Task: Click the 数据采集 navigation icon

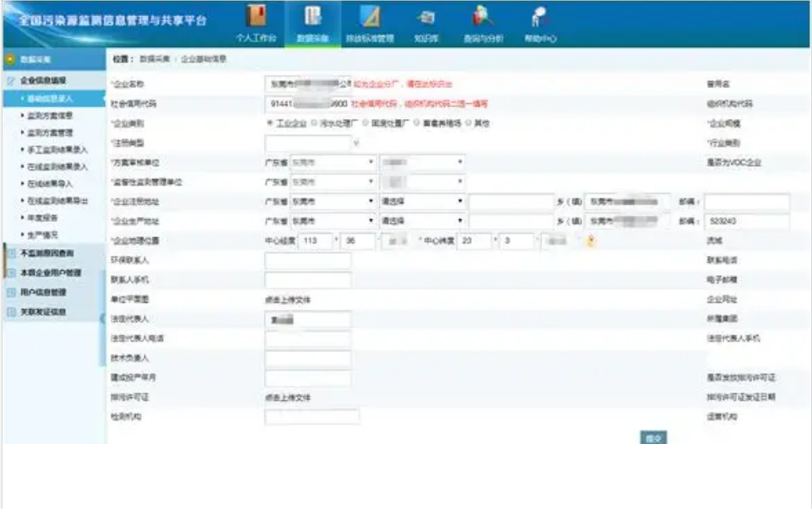Action: (x=311, y=18)
